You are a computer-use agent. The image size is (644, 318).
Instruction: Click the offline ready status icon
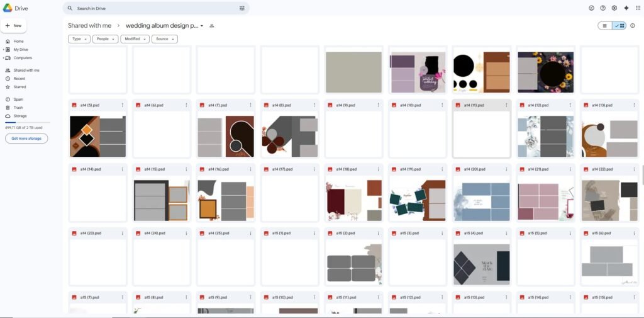(x=591, y=8)
